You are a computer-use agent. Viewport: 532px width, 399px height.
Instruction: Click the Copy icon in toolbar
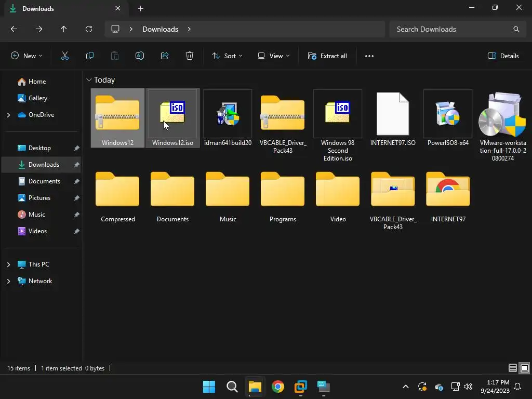89,56
